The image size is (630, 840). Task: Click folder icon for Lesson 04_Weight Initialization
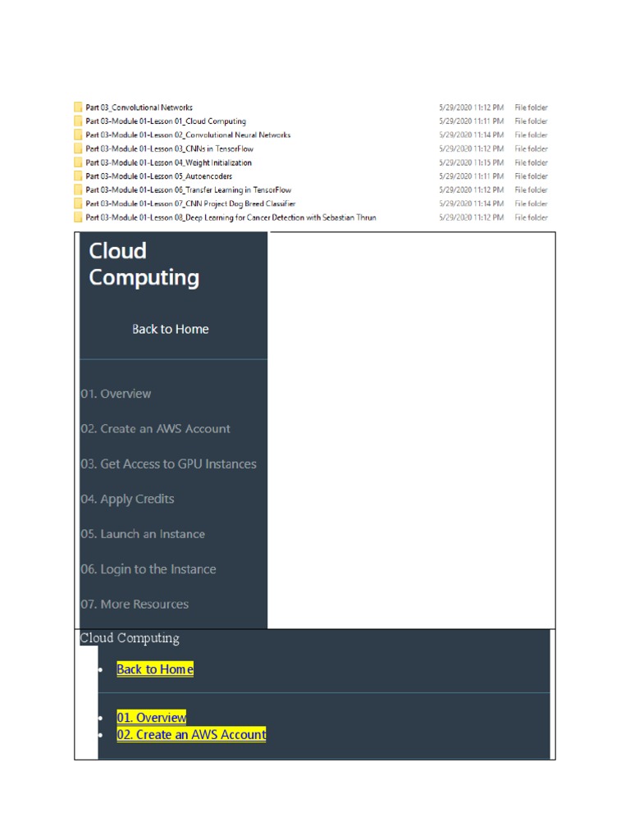point(78,162)
